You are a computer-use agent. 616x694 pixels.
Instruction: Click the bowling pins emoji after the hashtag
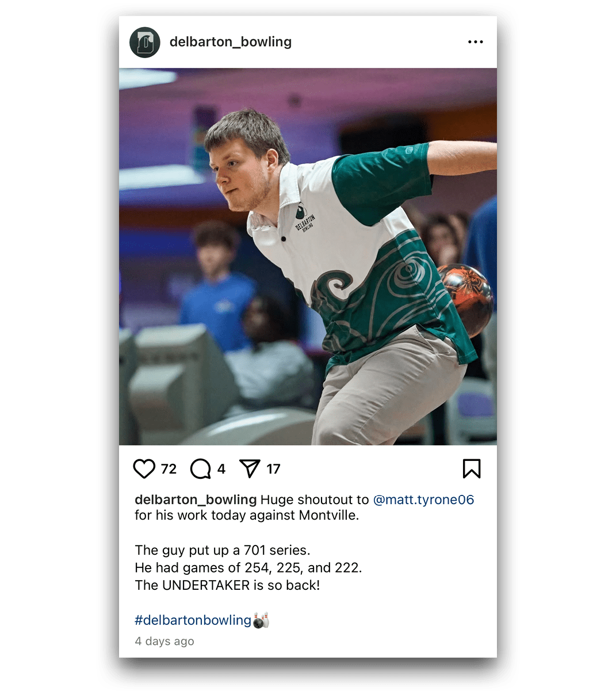click(x=261, y=620)
